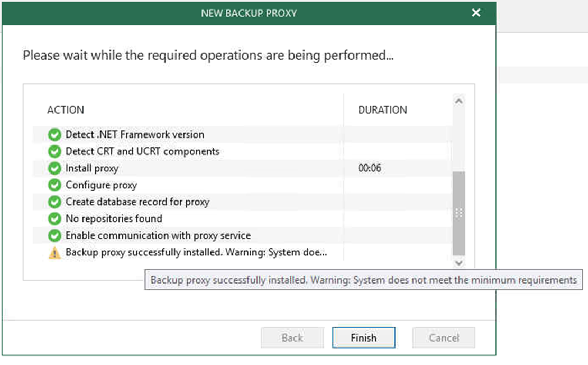Screen dimensions: 588x365
Task: Select 'Detect CRT and UCRT components' row text
Action: (142, 151)
